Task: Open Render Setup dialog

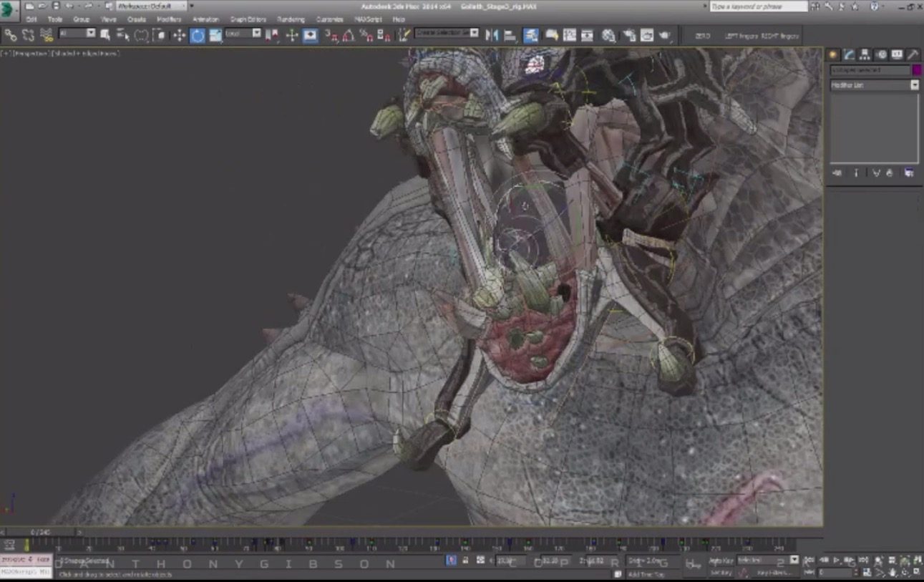Action: coord(629,34)
